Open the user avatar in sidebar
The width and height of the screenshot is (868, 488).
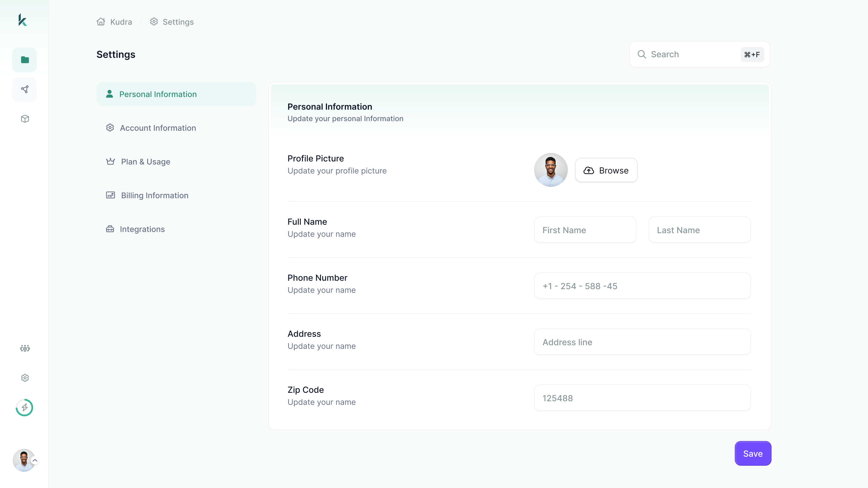click(x=24, y=460)
